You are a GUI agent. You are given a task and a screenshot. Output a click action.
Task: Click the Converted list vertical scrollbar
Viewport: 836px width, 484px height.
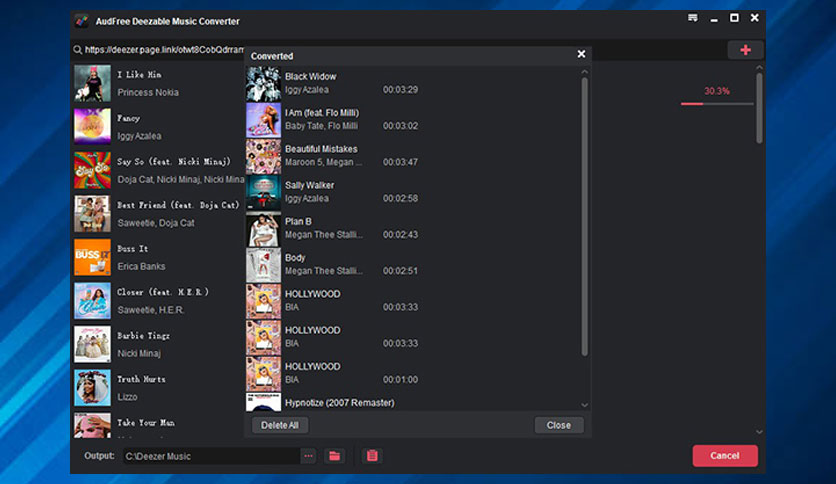tap(584, 216)
